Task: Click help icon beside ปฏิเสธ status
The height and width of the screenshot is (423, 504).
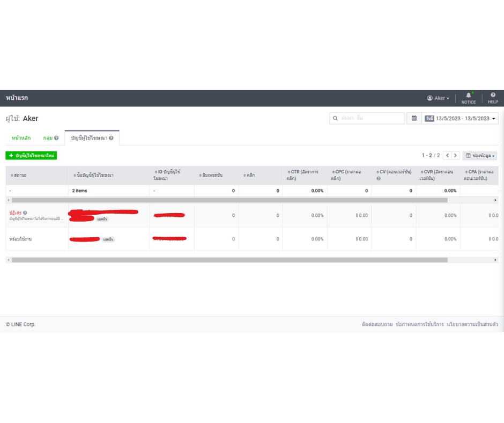Action: (25, 213)
